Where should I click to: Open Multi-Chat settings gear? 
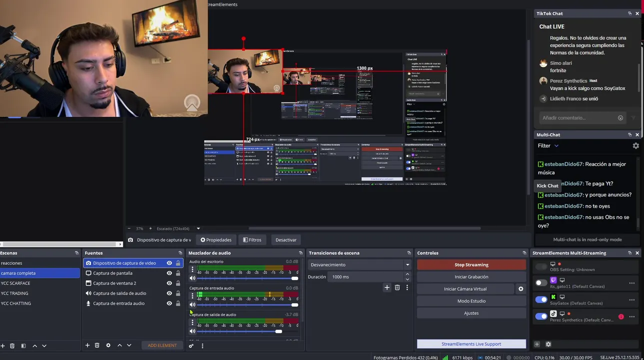(x=636, y=146)
